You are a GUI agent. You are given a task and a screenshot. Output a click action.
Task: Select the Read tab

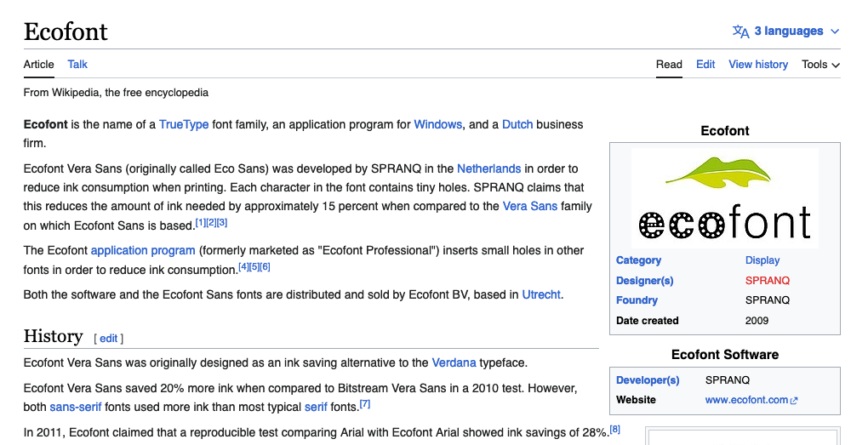coord(669,65)
